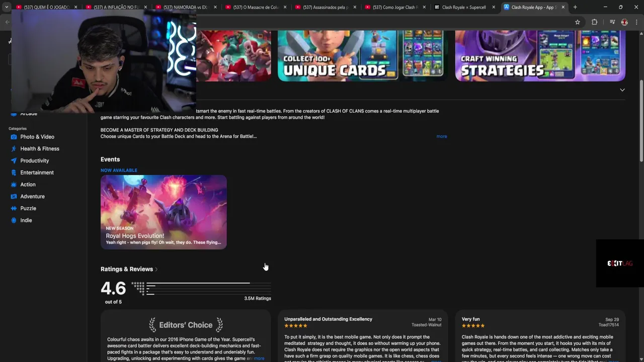Add a new browser tab
This screenshot has height=362, width=644.
pyautogui.click(x=575, y=7)
